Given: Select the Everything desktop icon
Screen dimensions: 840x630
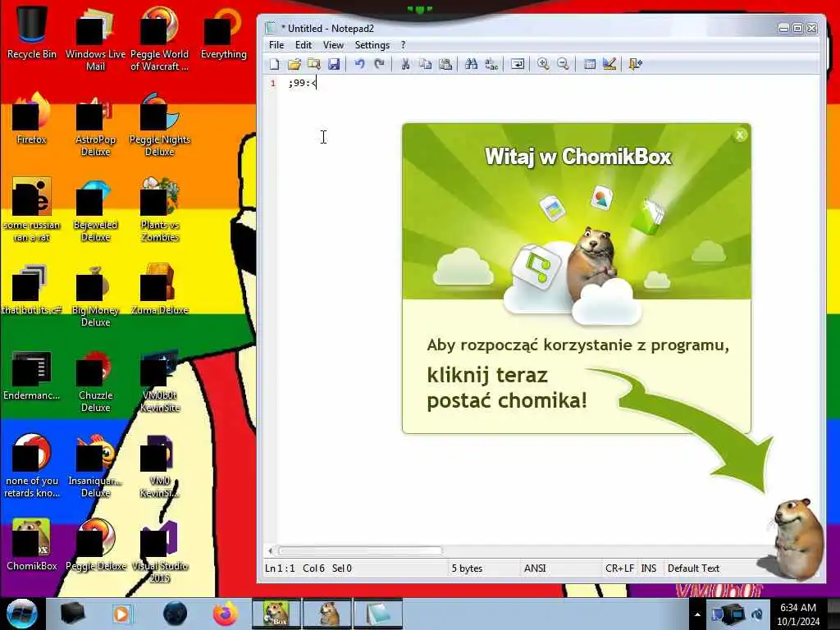Looking at the screenshot, I should [x=223, y=31].
